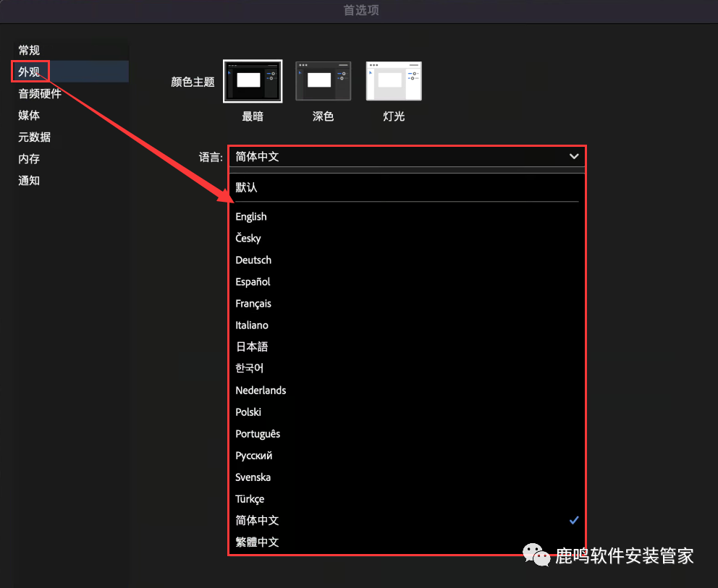Image resolution: width=718 pixels, height=588 pixels.
Task: Select Русский from the language options
Action: pyautogui.click(x=253, y=455)
